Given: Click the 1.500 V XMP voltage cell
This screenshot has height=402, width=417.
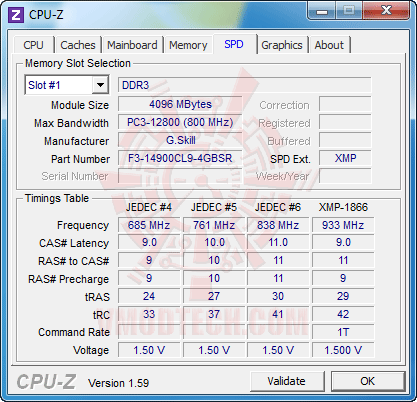Looking at the screenshot, I should 343,350.
